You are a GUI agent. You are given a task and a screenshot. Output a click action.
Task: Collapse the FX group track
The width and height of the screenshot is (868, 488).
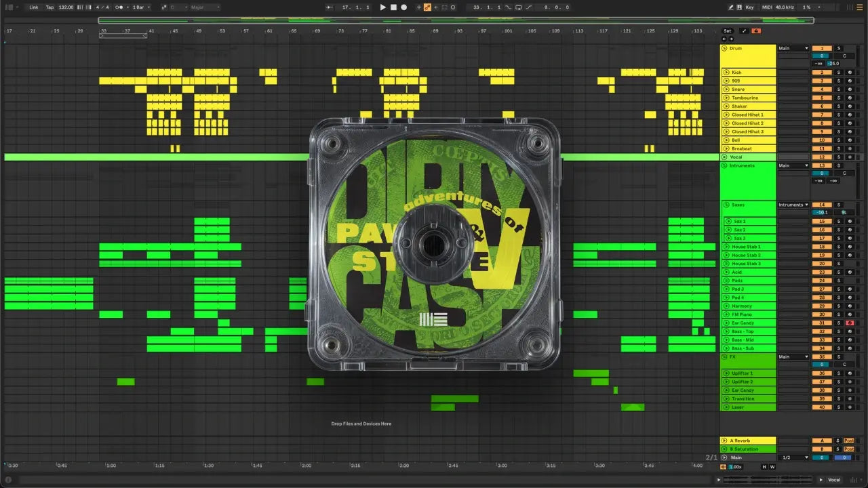click(x=724, y=357)
